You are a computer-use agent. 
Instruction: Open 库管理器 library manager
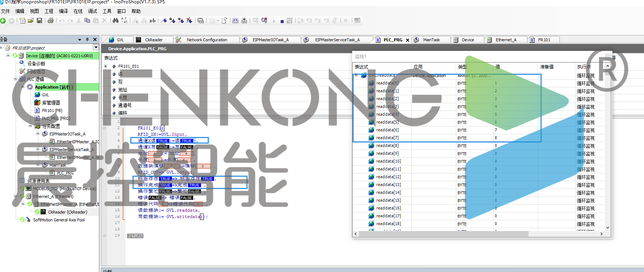click(51, 103)
